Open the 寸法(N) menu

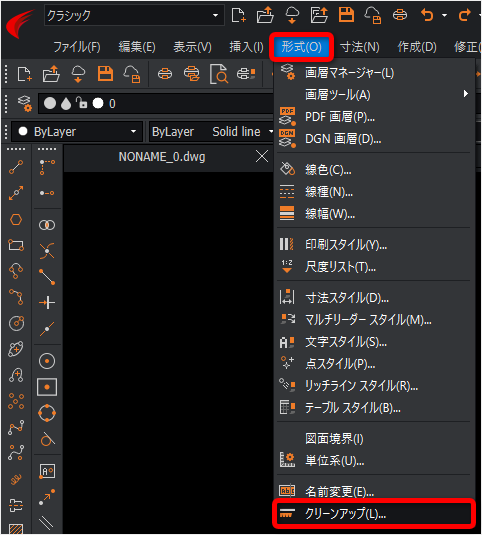point(360,47)
